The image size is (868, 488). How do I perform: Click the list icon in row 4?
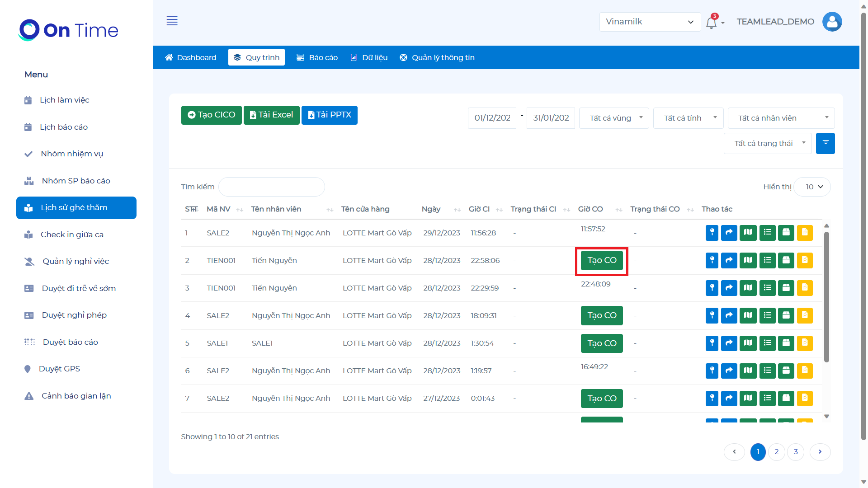pos(767,315)
